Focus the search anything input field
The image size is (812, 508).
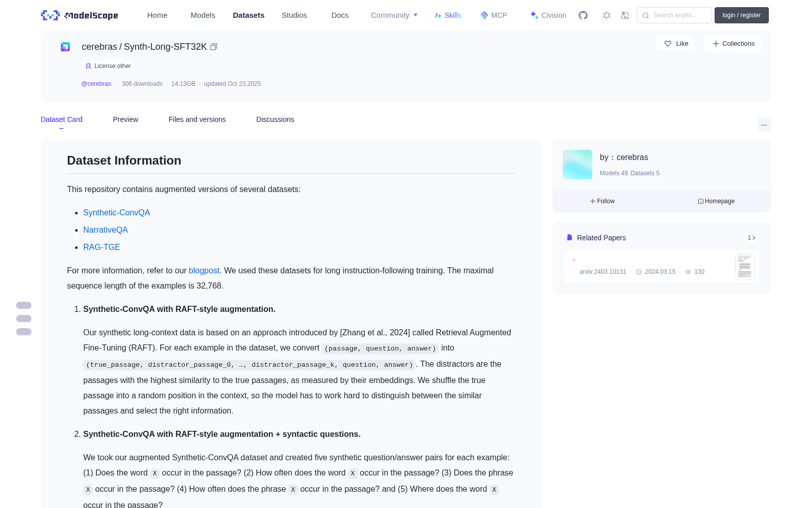[x=674, y=15]
